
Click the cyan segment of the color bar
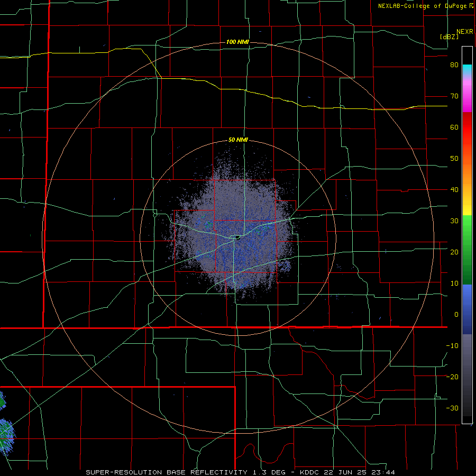point(467,69)
